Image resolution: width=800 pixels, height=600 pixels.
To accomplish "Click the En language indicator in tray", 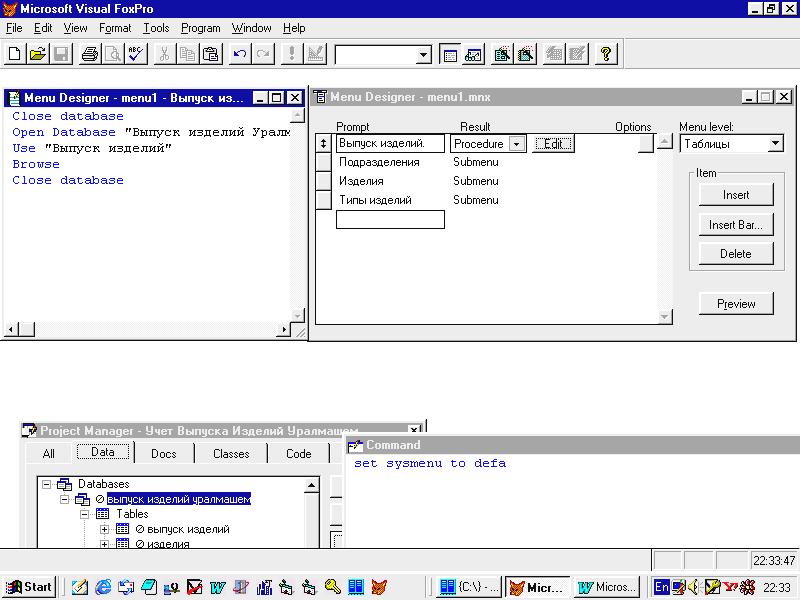I will click(661, 587).
